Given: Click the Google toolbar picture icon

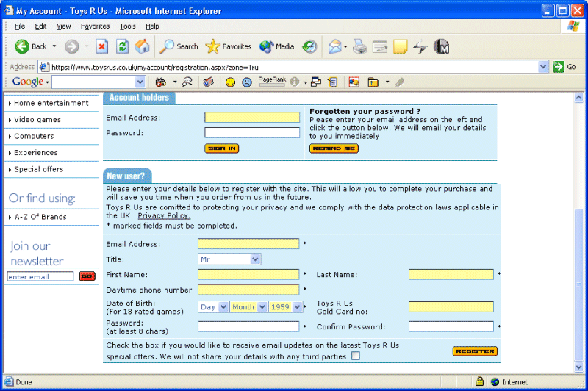Looking at the screenshot, I should pyautogui.click(x=354, y=82).
